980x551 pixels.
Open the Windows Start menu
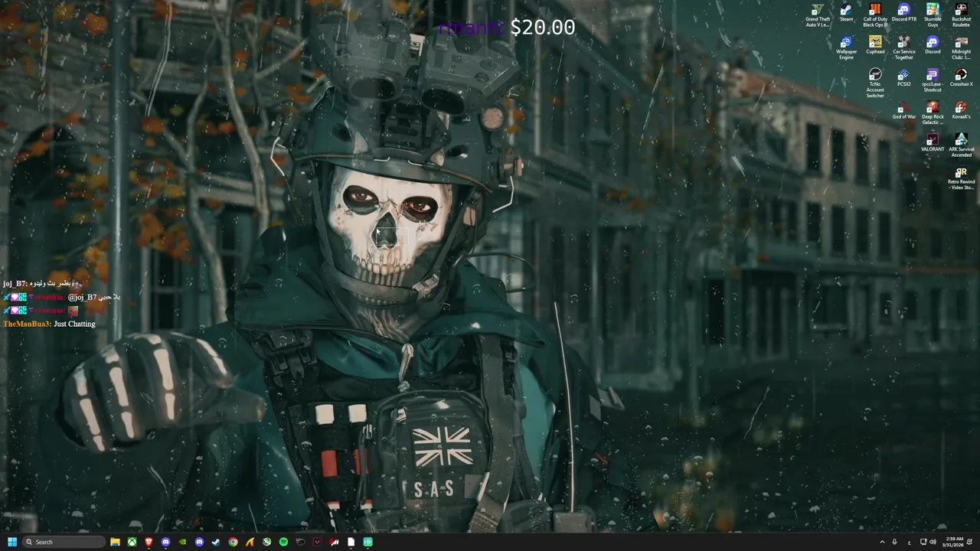11,542
